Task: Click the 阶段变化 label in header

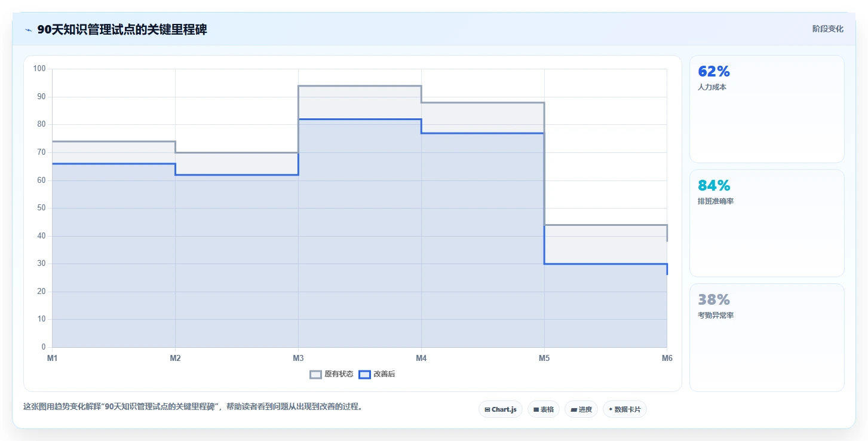Action: click(828, 29)
